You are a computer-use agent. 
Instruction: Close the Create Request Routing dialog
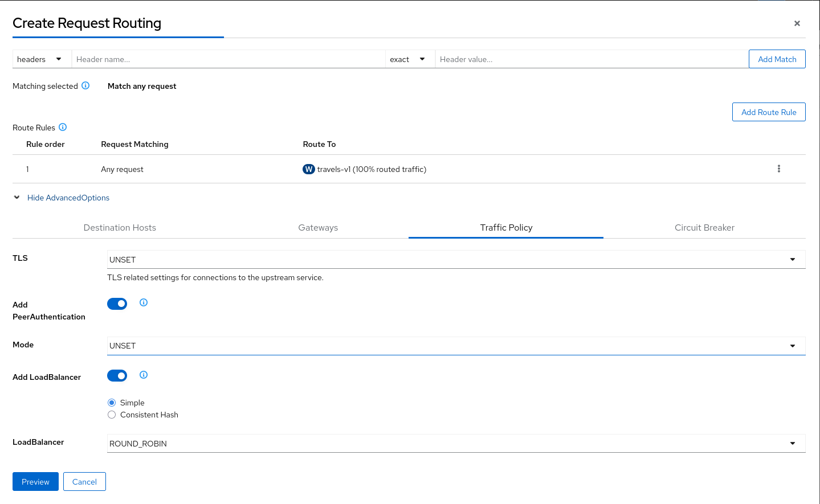coord(797,23)
